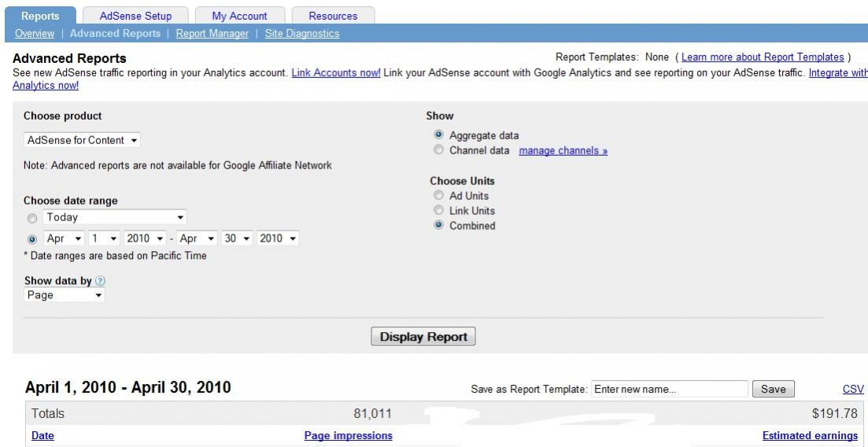Click the Display Report button
868x447 pixels.
click(x=423, y=337)
